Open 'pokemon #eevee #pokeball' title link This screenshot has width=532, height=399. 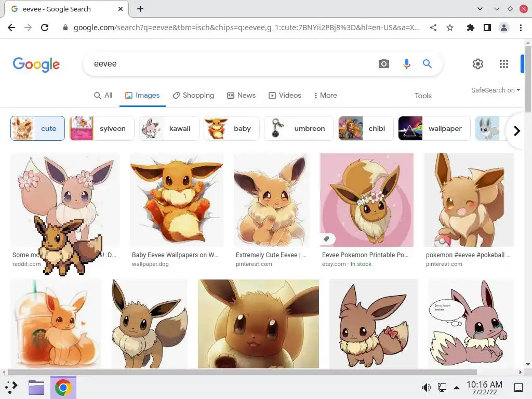[468, 255]
